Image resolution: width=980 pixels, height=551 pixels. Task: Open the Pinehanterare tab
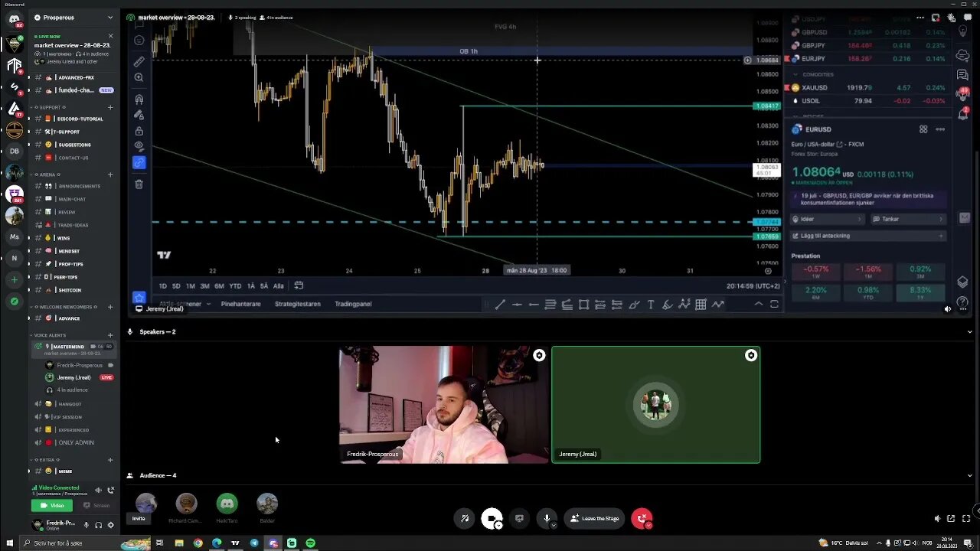click(240, 304)
